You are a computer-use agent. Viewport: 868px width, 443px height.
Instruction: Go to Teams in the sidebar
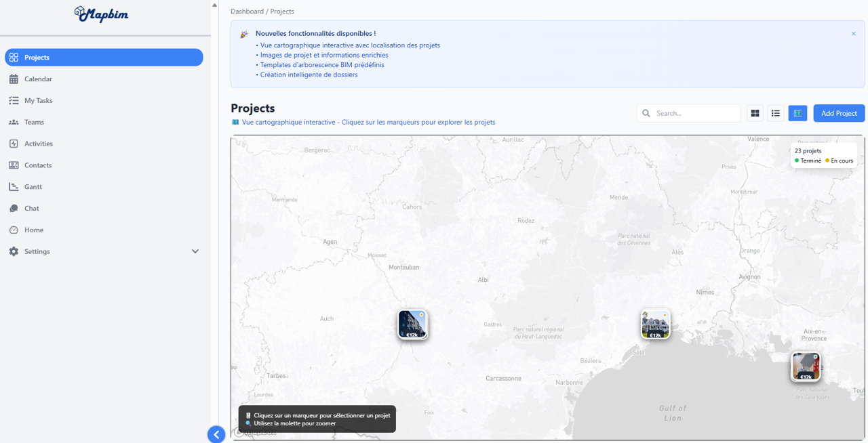tap(34, 123)
